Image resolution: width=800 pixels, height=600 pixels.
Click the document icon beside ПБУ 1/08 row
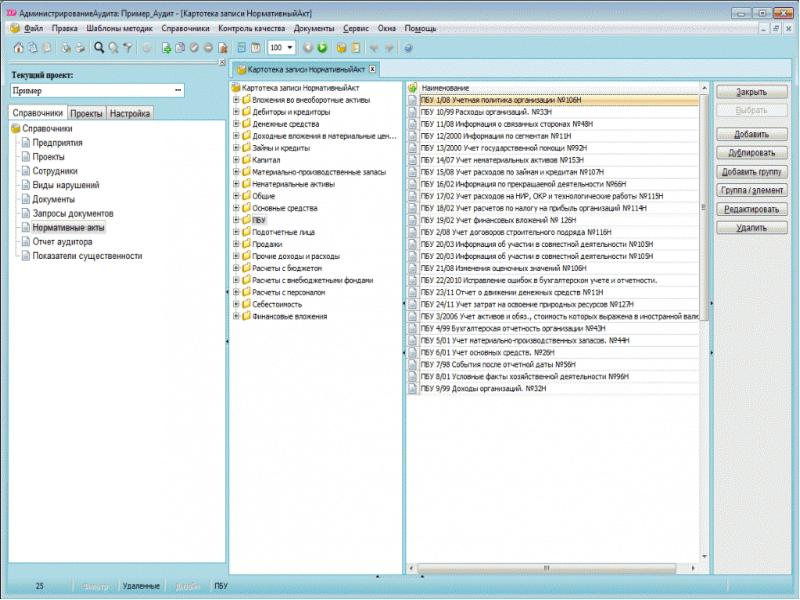413,101
